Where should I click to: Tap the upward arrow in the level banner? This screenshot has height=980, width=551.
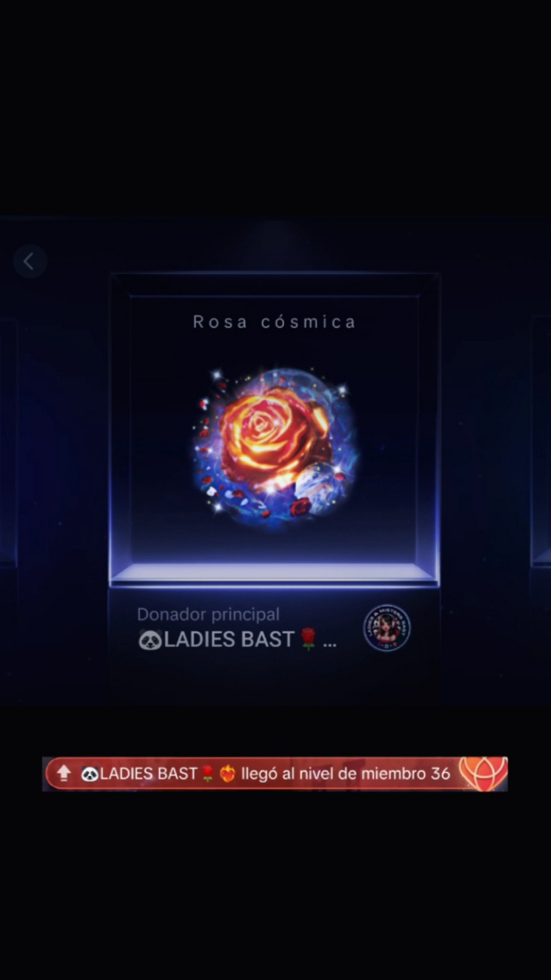(x=64, y=773)
